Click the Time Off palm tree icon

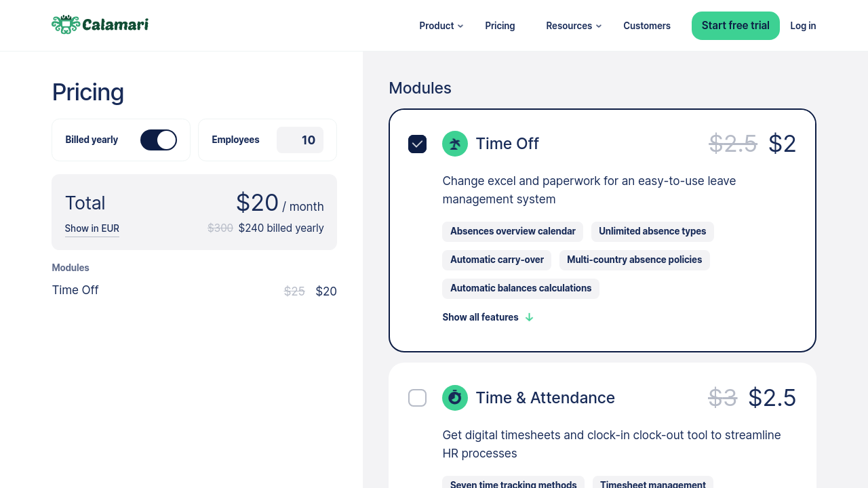tap(455, 144)
